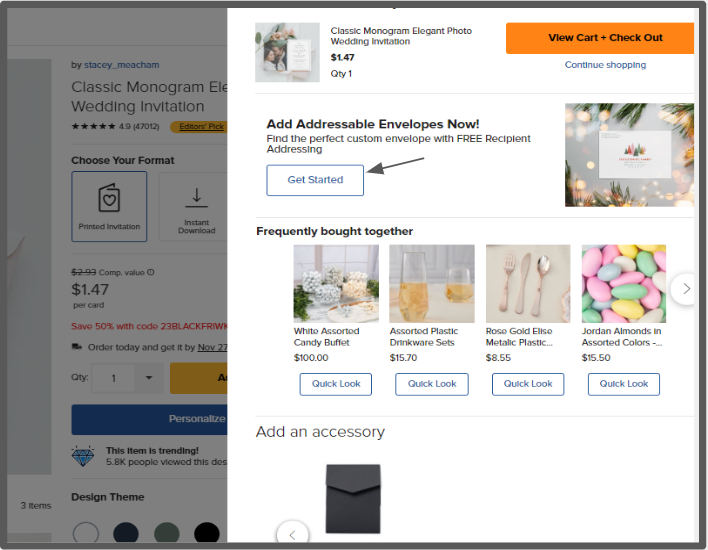Click Continue shopping link
Viewport: 708px width, 550px height.
(605, 65)
